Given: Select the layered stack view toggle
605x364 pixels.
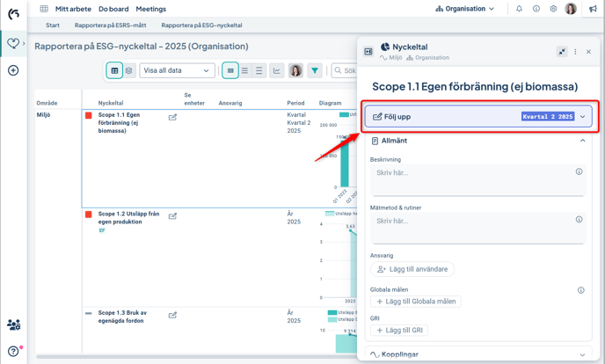Looking at the screenshot, I should pyautogui.click(x=129, y=70).
